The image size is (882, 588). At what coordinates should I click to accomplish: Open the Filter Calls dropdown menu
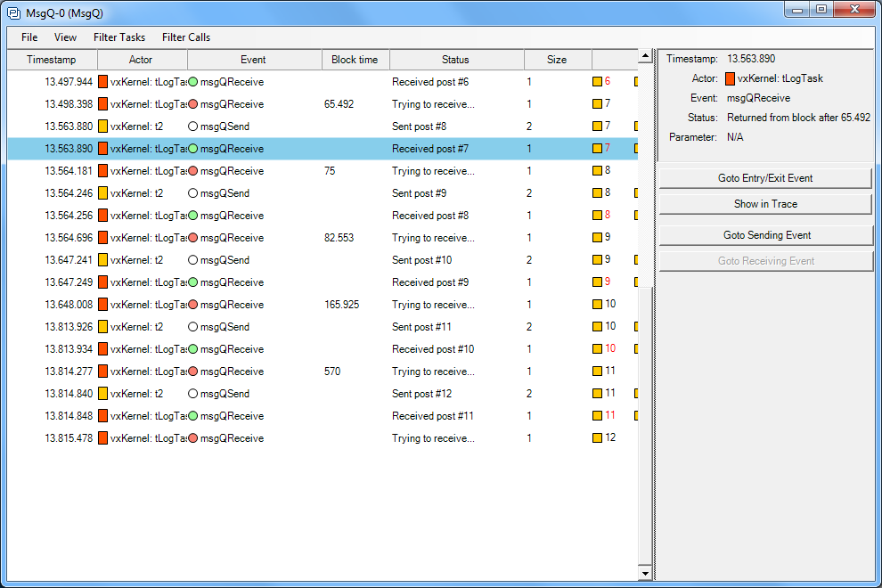tap(186, 37)
